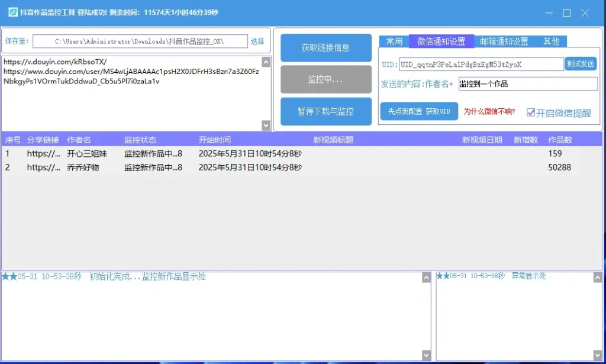This screenshot has height=364, width=606.
Task: Click the 监控状态 column header
Action: tap(140, 140)
